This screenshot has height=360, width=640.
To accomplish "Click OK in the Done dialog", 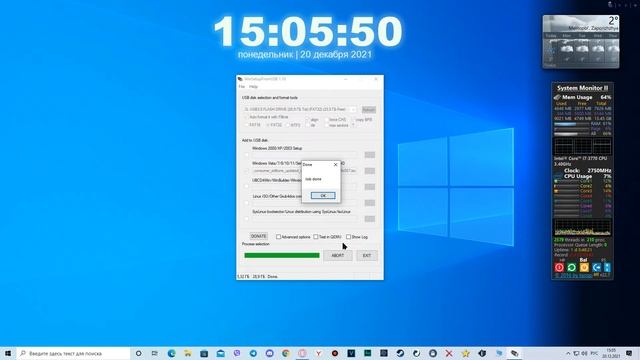I will 323,196.
